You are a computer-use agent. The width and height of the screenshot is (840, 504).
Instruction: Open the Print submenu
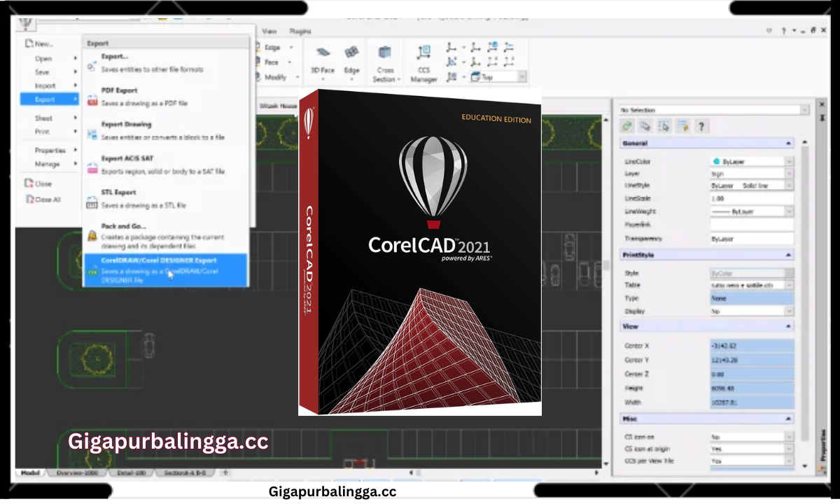48,132
